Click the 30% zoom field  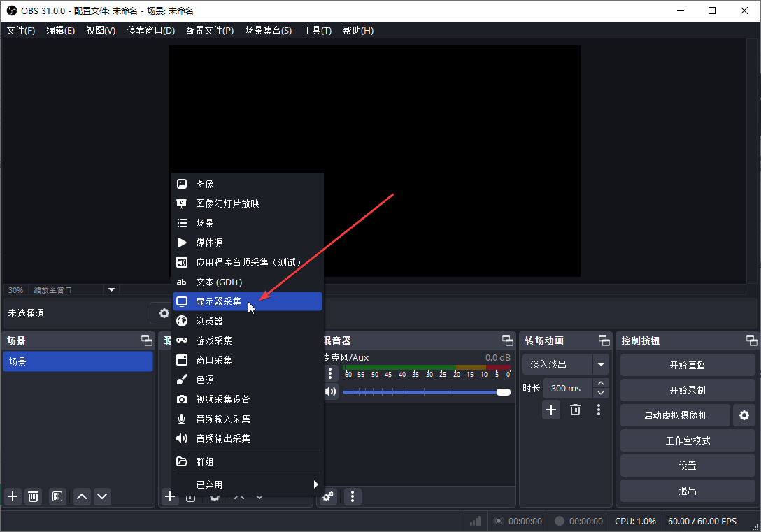click(x=15, y=290)
